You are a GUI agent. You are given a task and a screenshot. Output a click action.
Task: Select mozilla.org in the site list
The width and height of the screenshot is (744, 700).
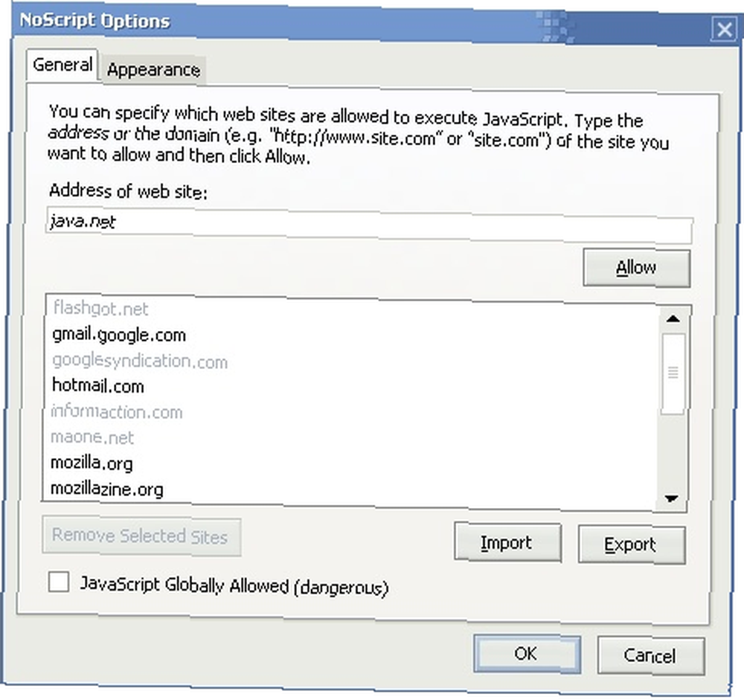pos(92,463)
